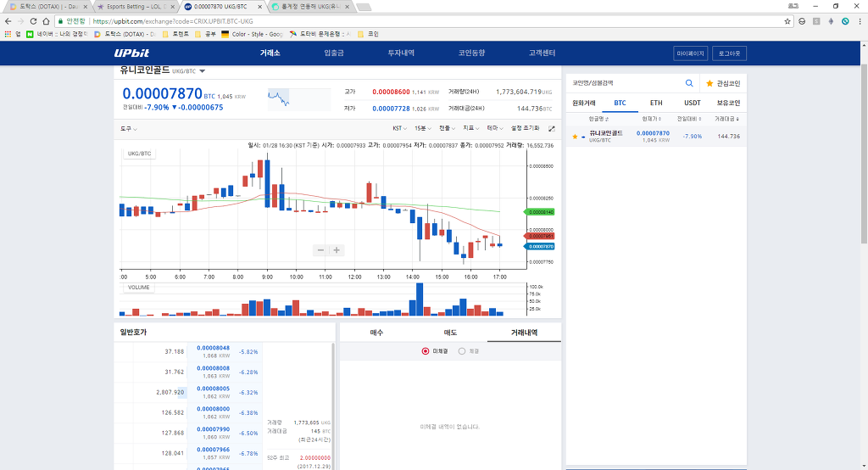Click the 유니코인골드 row in coin list
This screenshot has height=470, width=868.
pyautogui.click(x=656, y=137)
